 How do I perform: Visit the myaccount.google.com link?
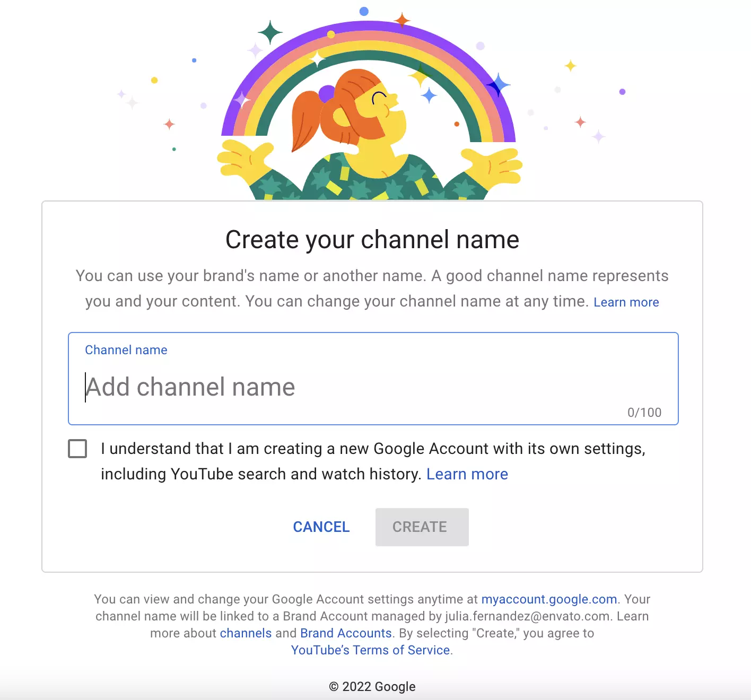pos(549,599)
